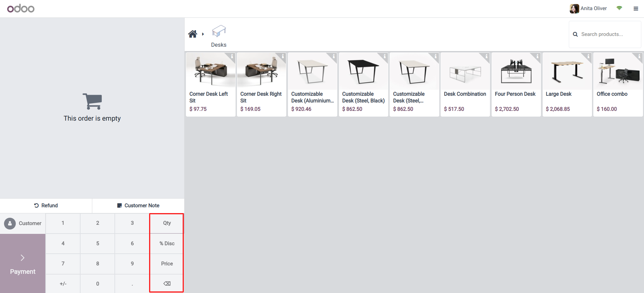Add Large Desk product thumbnail
This screenshot has width=644, height=293.
pos(567,71)
